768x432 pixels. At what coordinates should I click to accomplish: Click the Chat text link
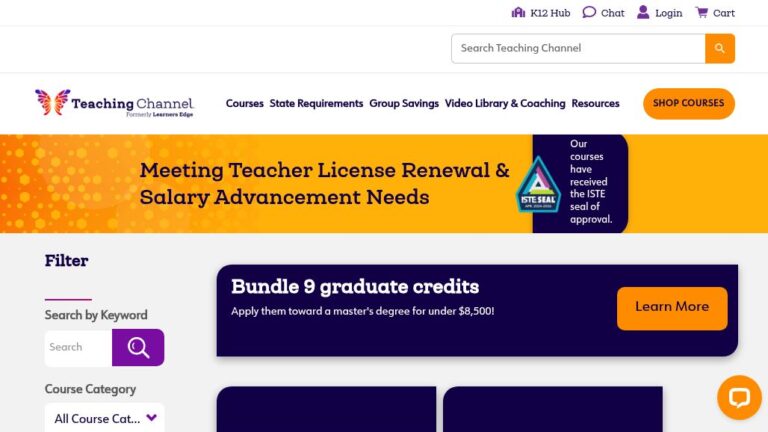(613, 13)
